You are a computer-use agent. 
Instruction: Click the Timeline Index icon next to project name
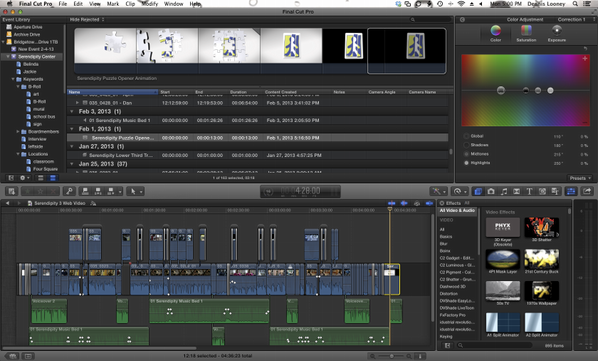93,203
